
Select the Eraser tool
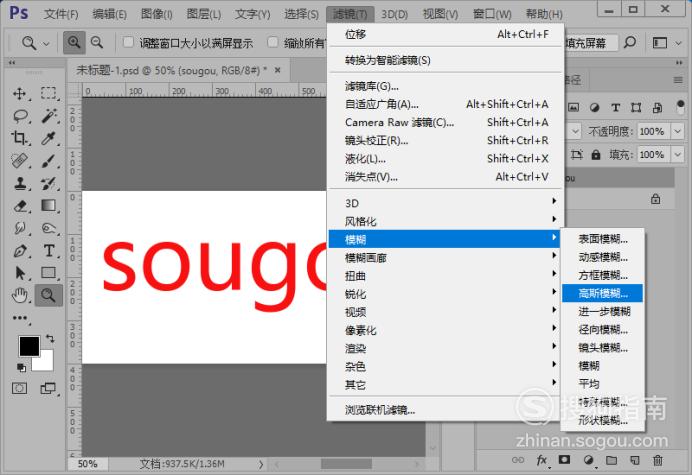[20, 206]
